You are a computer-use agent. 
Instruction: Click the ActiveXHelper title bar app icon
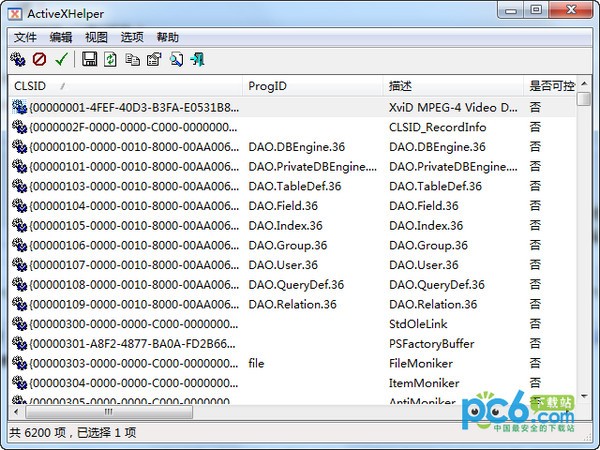coord(15,14)
